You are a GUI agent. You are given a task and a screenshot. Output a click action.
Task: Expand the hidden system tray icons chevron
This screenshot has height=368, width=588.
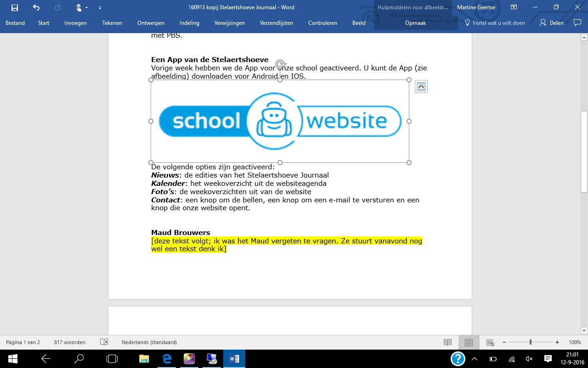tap(475, 358)
